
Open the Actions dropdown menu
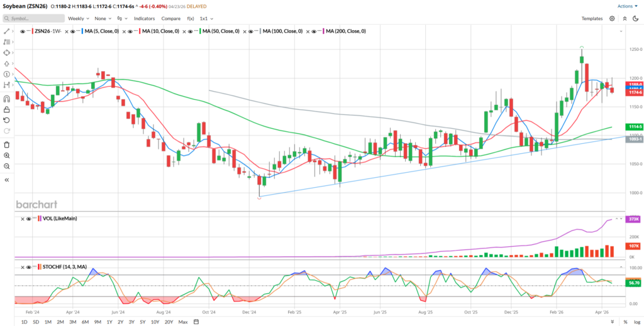coord(628,6)
